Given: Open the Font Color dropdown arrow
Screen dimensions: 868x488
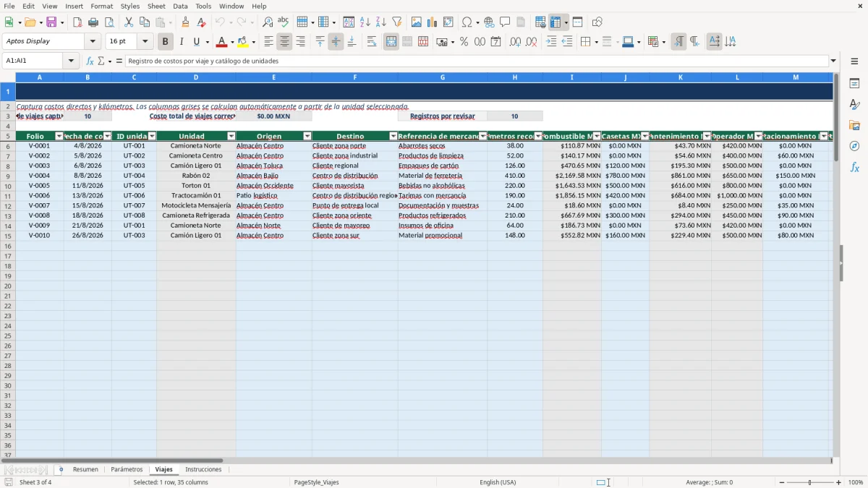Looking at the screenshot, I should pyautogui.click(x=232, y=42).
